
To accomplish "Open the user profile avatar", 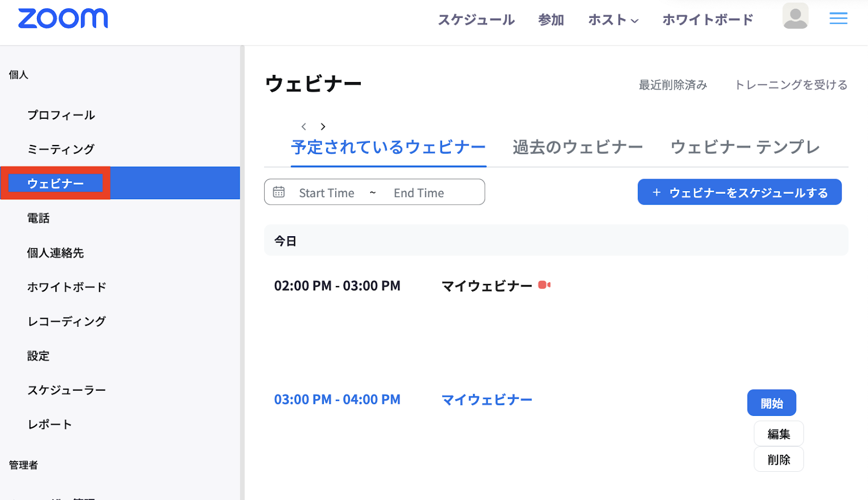I will pos(795,16).
